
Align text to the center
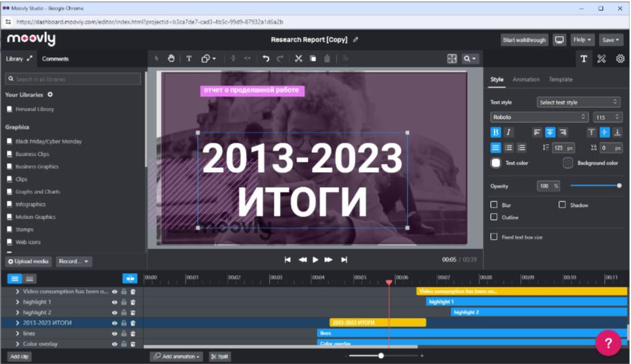point(550,132)
